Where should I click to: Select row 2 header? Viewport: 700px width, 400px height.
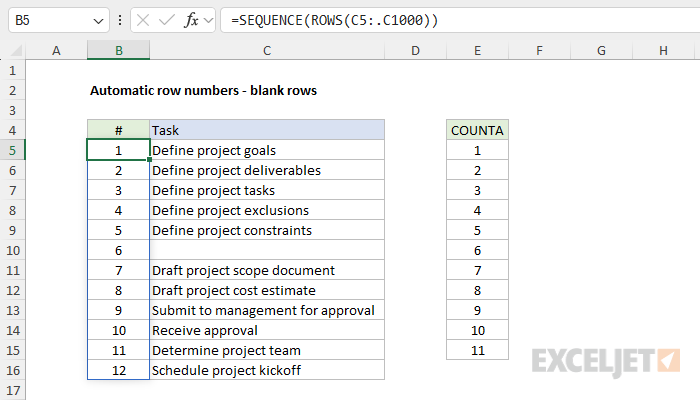(x=12, y=90)
